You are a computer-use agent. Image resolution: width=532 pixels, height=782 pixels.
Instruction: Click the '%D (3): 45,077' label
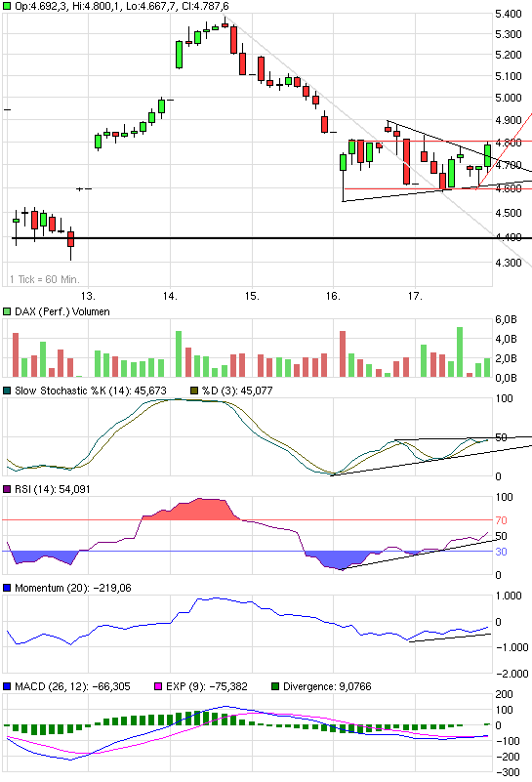click(x=237, y=391)
